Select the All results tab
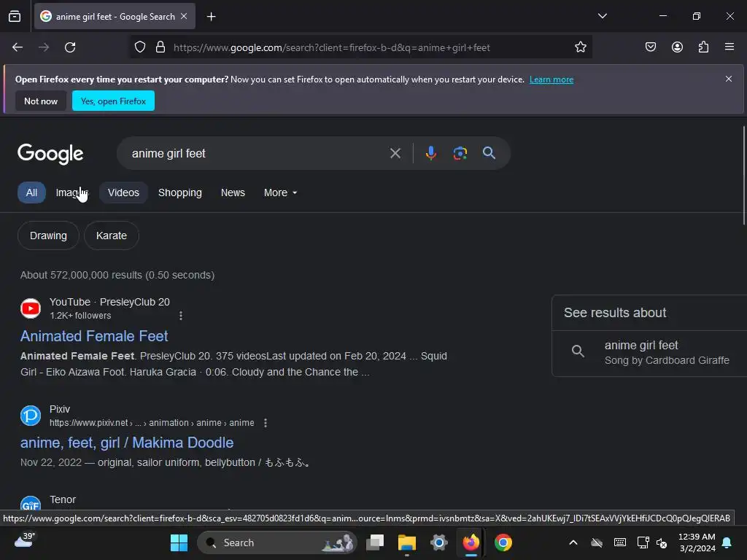 tap(31, 192)
